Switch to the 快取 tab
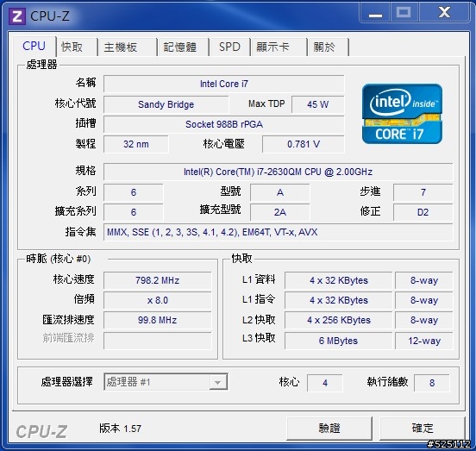476x451 pixels. point(77,47)
